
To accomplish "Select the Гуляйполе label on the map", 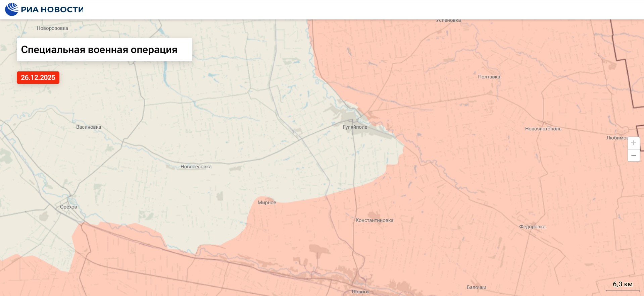I will 355,127.
